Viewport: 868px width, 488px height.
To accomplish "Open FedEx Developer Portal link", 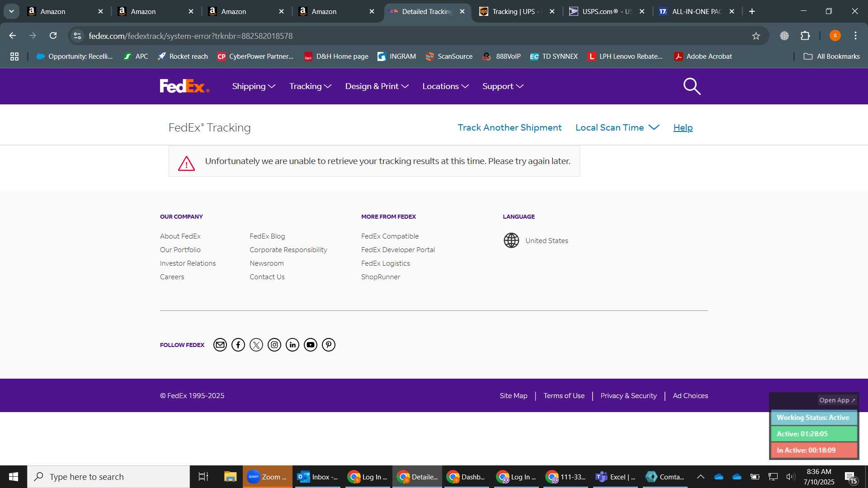I will (398, 249).
